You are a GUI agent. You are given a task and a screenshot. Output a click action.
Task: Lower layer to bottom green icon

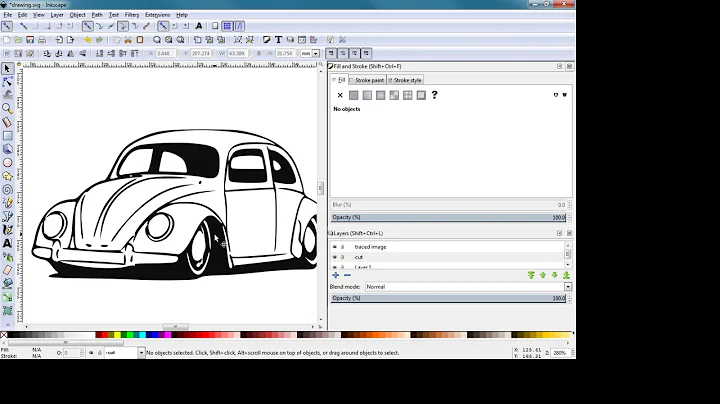(x=566, y=275)
